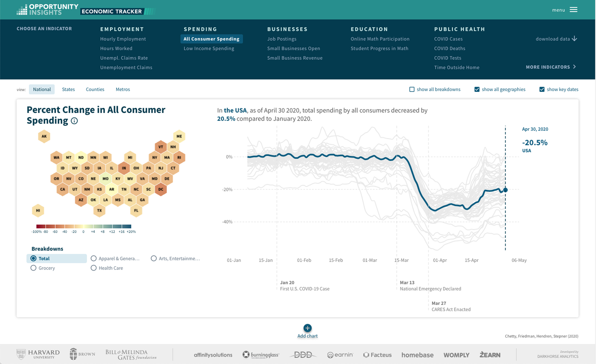
Task: Click the Opportunity Insights logo
Action: pyautogui.click(x=47, y=10)
